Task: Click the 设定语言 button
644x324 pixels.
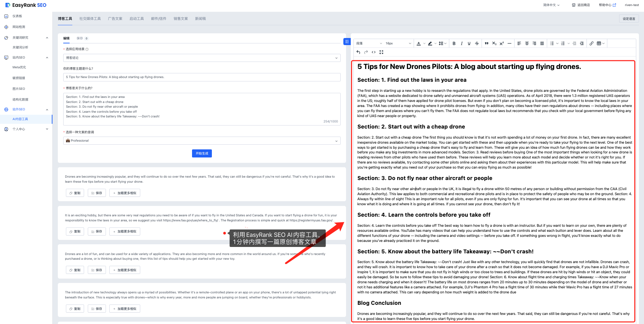Action: point(629,19)
